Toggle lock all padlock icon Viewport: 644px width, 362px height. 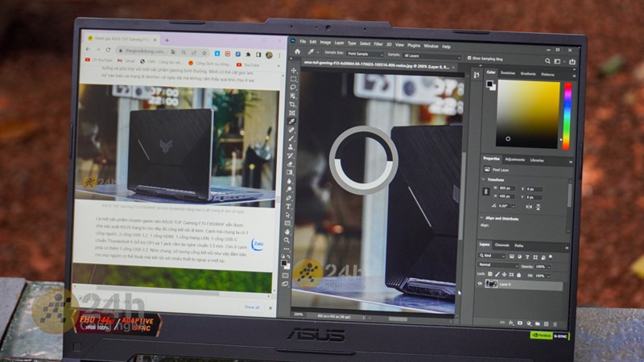518,274
